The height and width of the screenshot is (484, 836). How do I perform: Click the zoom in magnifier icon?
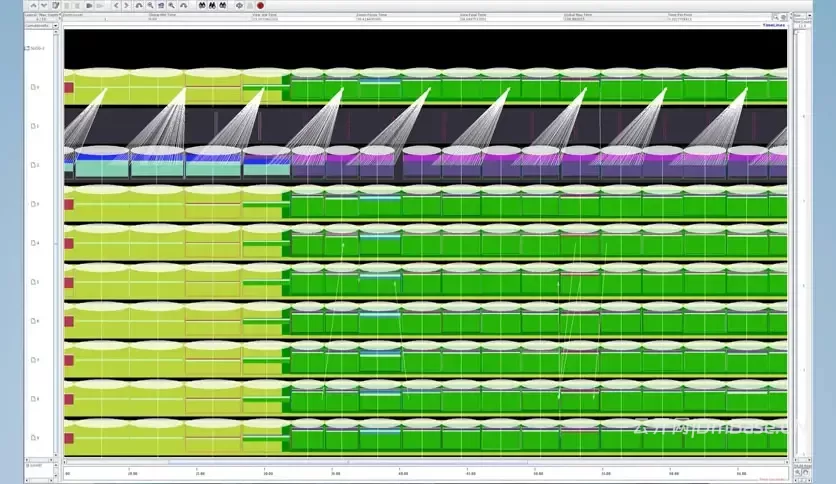(x=172, y=5)
